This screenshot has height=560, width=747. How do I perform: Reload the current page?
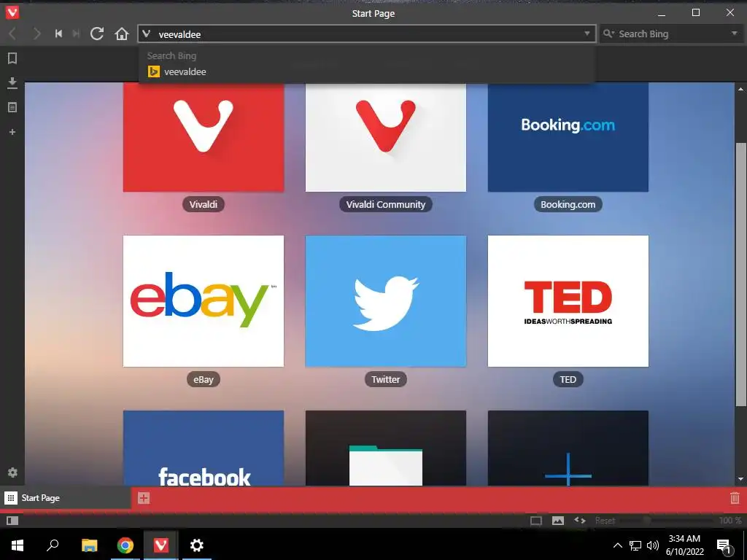pyautogui.click(x=97, y=34)
